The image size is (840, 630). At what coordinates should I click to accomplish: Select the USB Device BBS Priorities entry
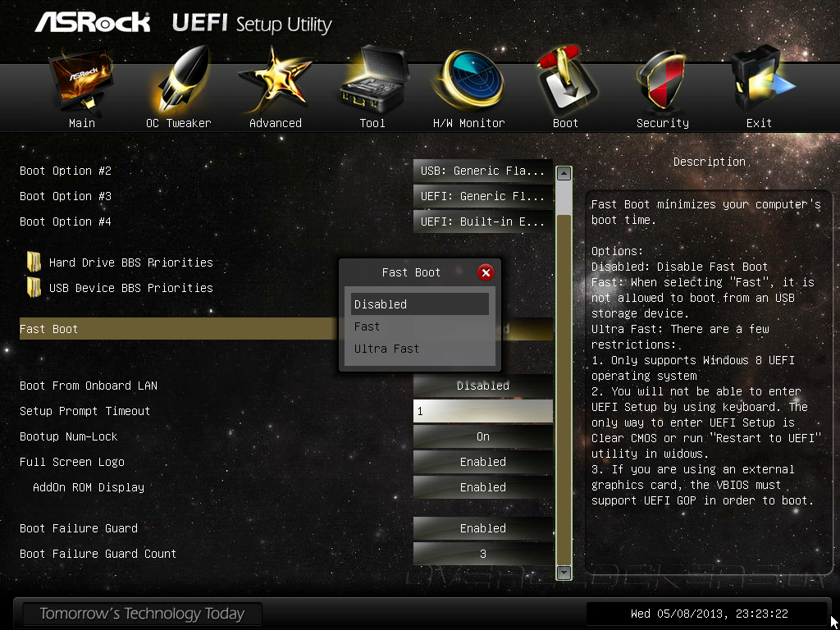click(x=130, y=288)
